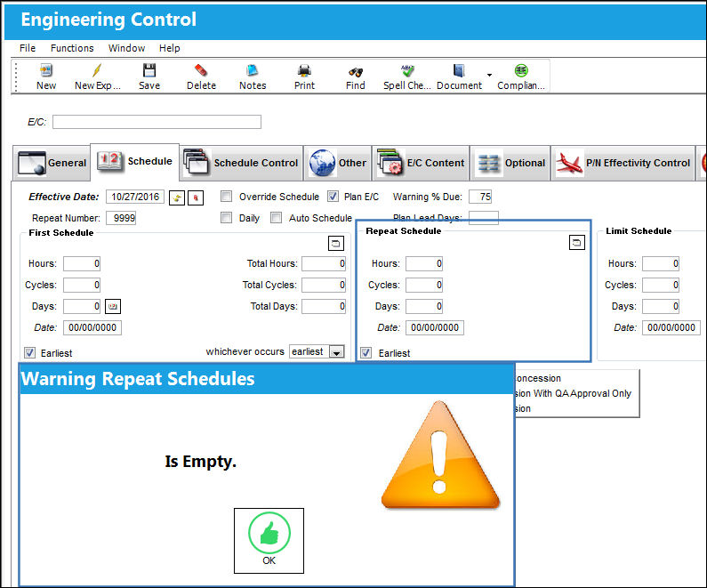Viewport: 707px width, 588px height.
Task: Click the Repeat Schedule Hours field
Action: pyautogui.click(x=424, y=263)
